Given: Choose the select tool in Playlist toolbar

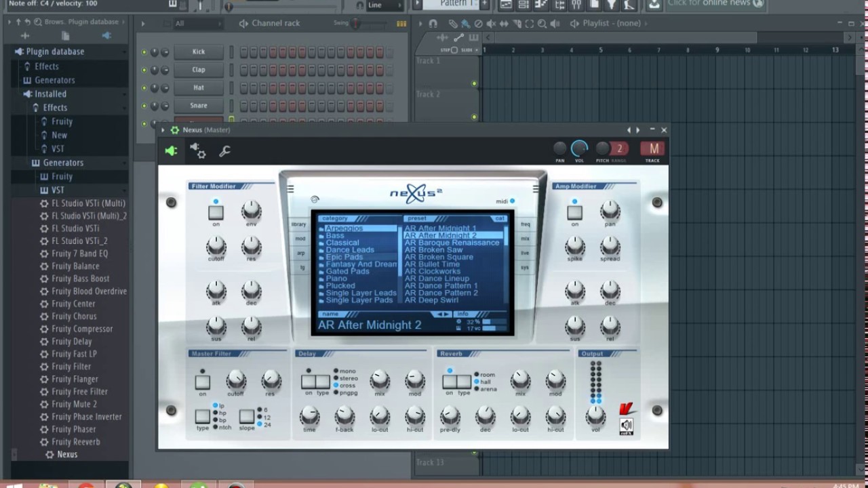Looking at the screenshot, I should (529, 23).
